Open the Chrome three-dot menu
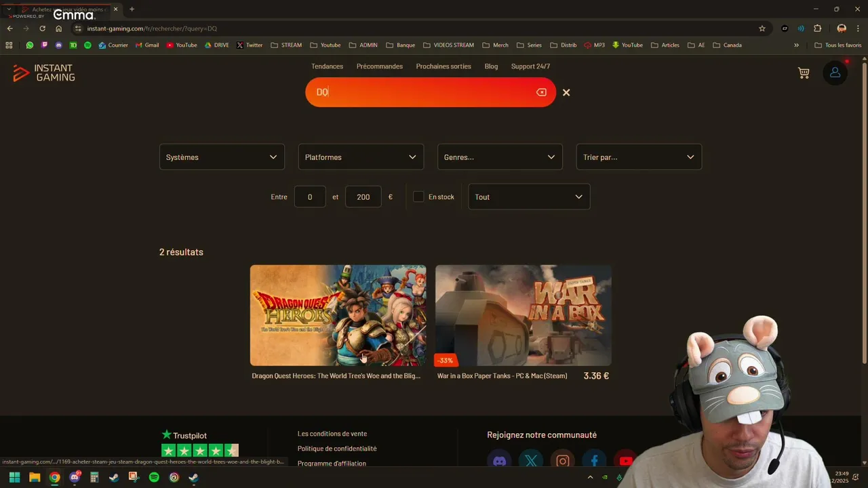This screenshot has width=868, height=488. click(859, 28)
